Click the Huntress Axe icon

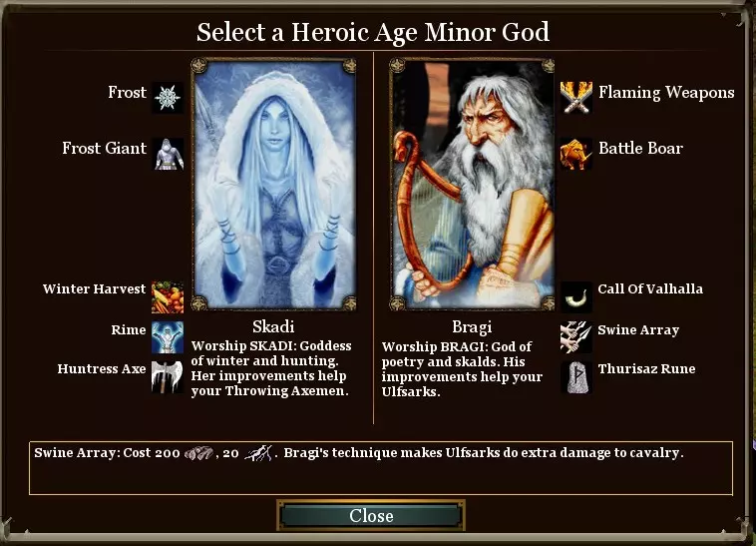(168, 377)
